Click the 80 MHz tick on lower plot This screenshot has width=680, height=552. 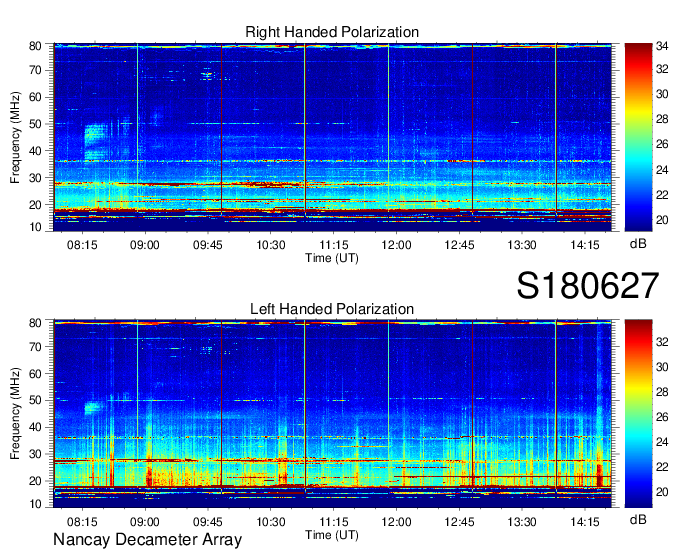(35, 323)
